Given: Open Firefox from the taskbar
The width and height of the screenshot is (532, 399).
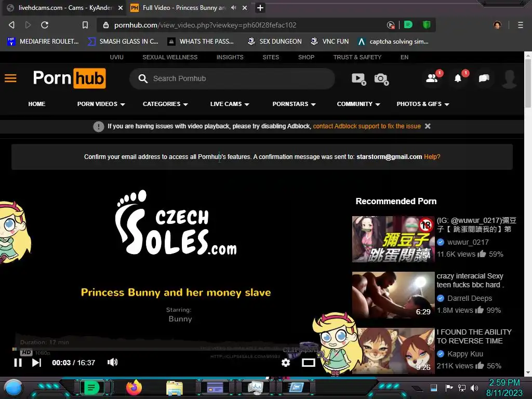Looking at the screenshot, I should click(134, 388).
